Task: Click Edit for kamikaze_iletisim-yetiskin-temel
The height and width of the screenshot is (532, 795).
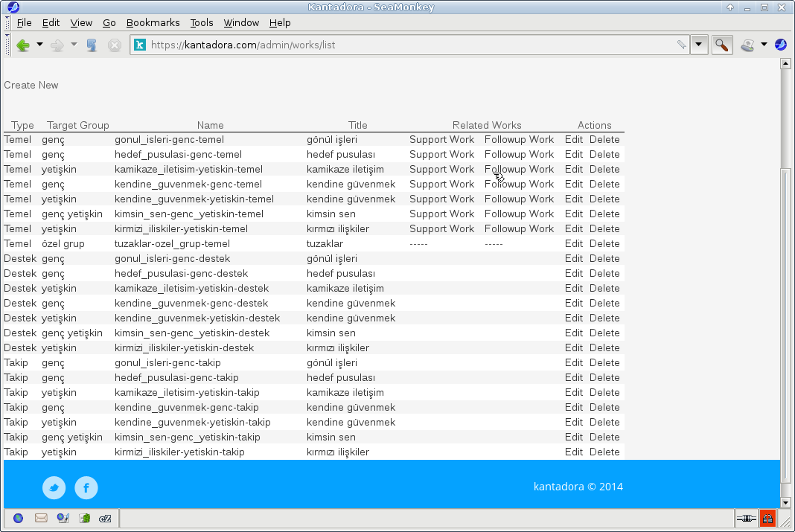Action: 573,169
